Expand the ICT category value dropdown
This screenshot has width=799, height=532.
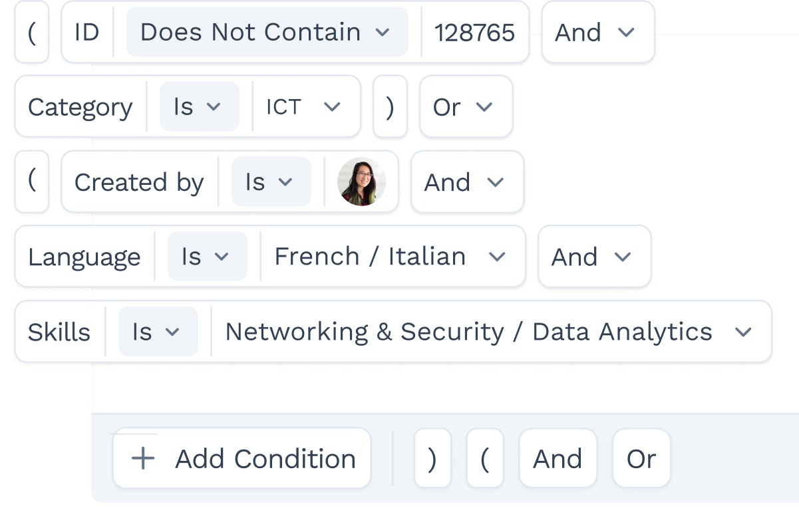point(305,106)
